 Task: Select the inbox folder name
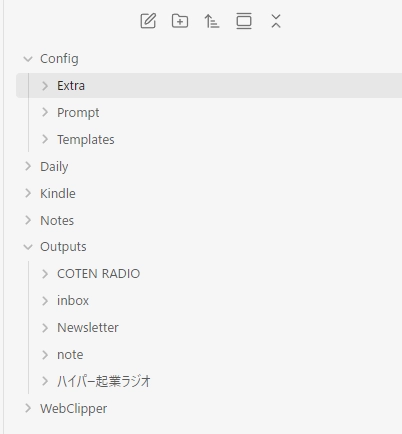coord(73,301)
